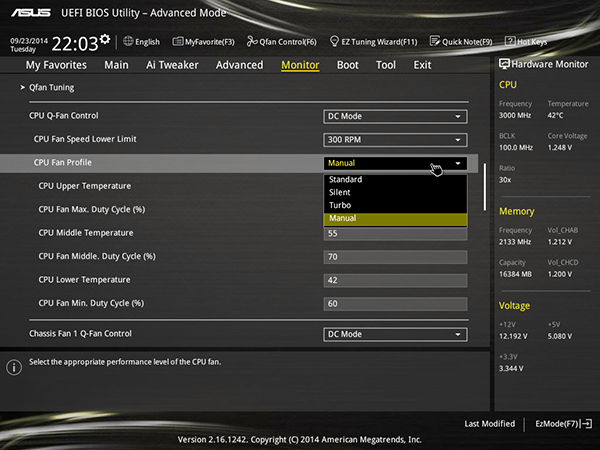600x450 pixels.
Task: Click memory frequency 2133 MHz value
Action: point(515,242)
